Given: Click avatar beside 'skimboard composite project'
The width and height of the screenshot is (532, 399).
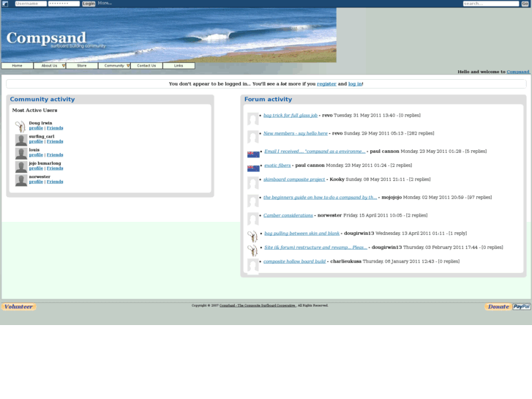Looking at the screenshot, I should [x=252, y=183].
